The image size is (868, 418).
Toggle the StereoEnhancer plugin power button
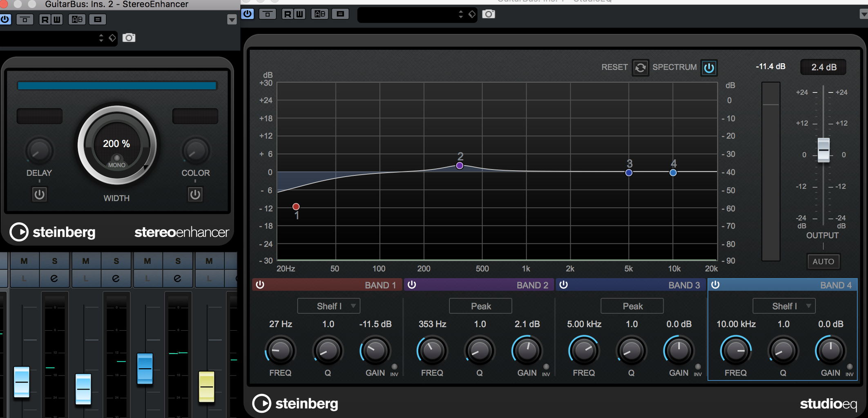pos(5,19)
